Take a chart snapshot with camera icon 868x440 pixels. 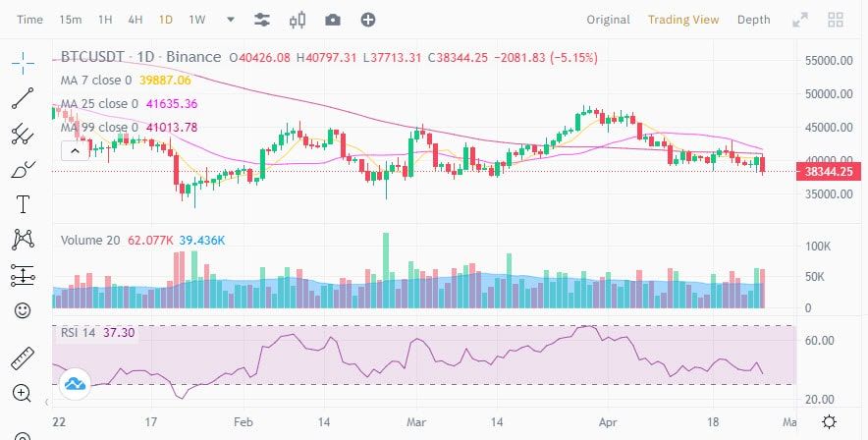[333, 20]
